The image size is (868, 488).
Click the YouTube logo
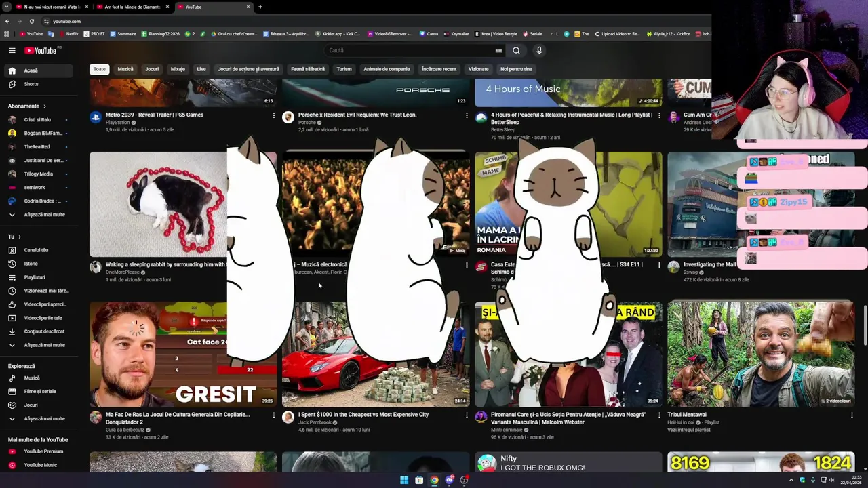point(41,50)
